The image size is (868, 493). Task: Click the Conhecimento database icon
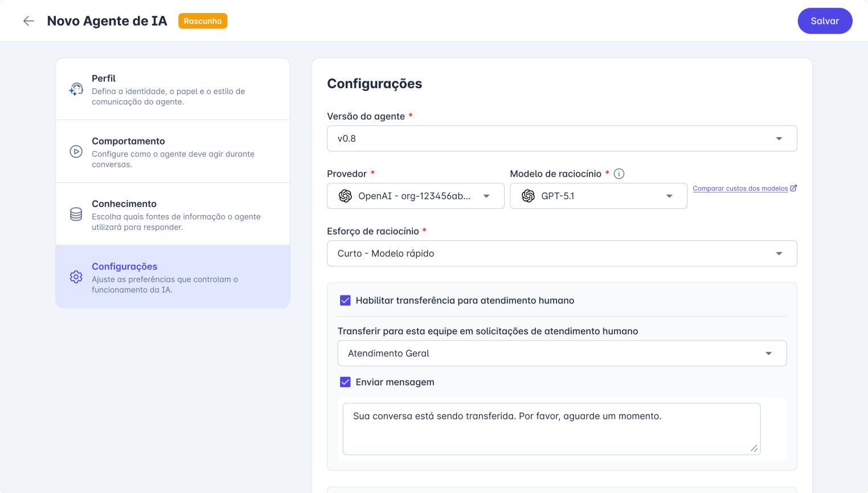click(x=76, y=214)
